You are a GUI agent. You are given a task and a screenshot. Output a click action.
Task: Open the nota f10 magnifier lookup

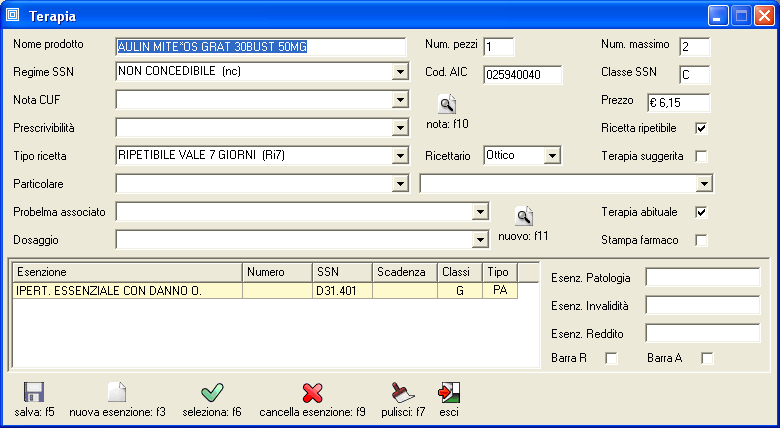(447, 103)
